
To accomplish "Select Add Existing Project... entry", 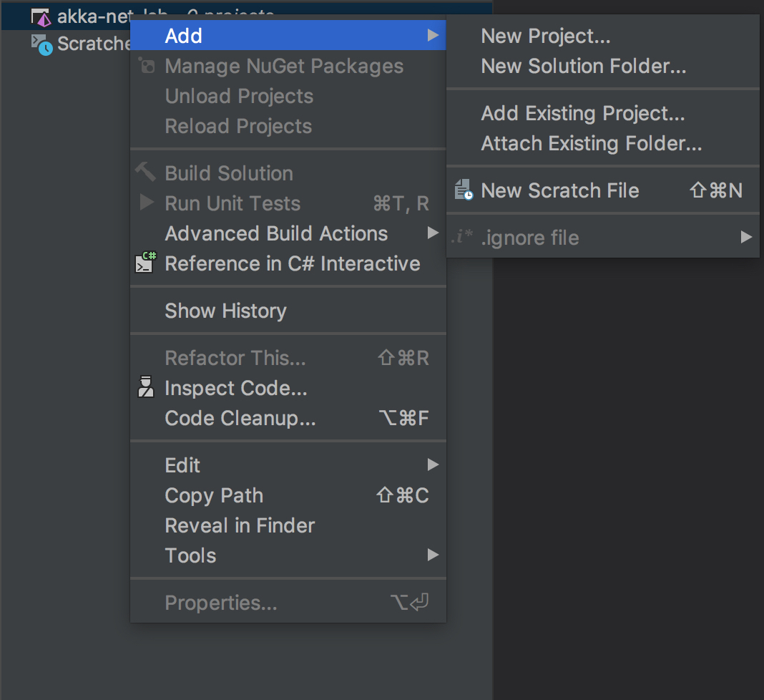I will point(582,113).
